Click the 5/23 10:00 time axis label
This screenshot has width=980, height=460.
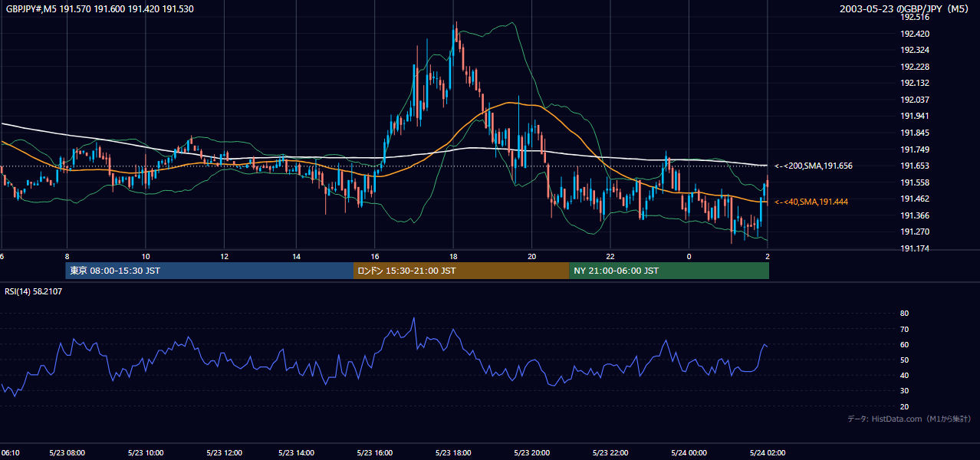pos(144,453)
